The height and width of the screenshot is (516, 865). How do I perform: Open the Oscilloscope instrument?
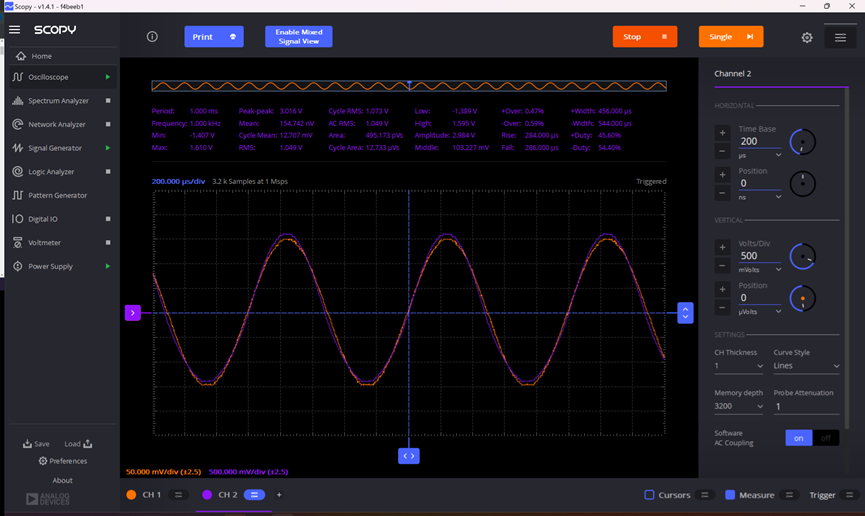coord(49,77)
